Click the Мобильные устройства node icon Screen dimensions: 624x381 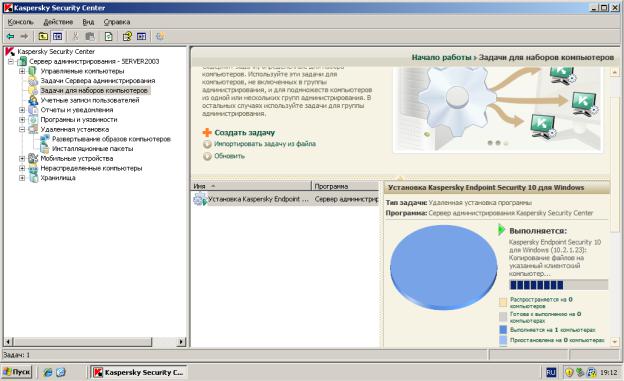point(33,158)
